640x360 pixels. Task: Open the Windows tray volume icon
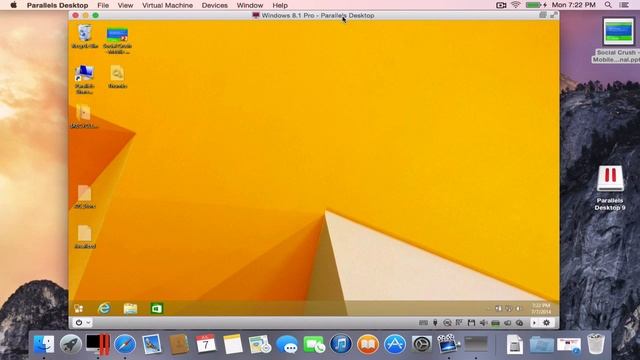(x=518, y=309)
